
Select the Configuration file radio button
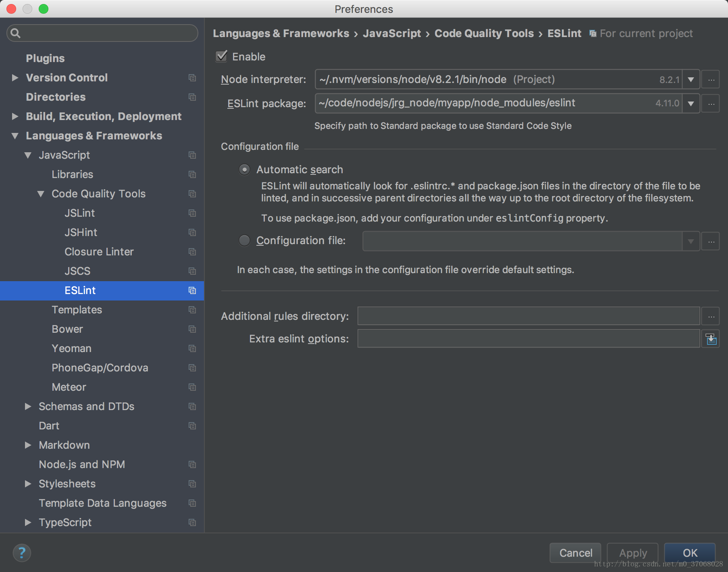tap(244, 240)
